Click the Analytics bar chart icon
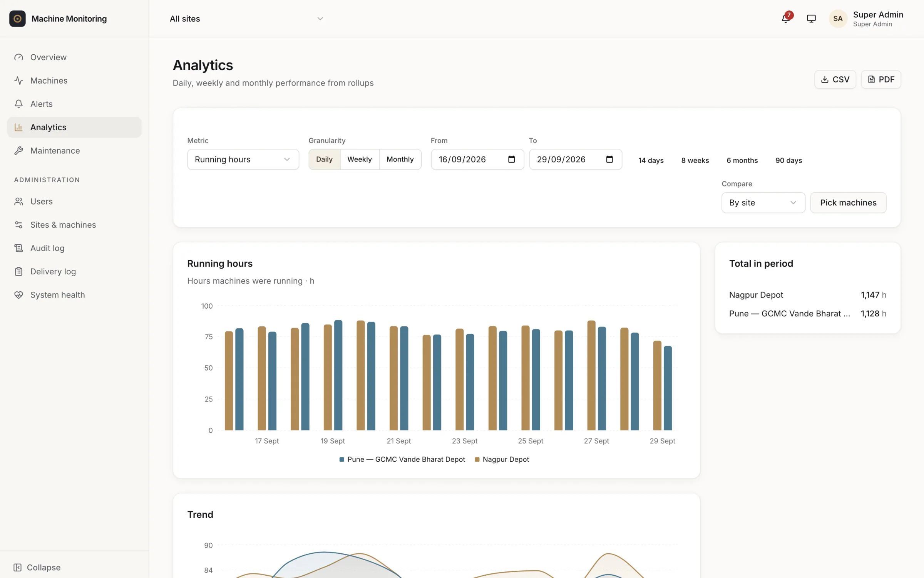Screen dimensions: 924x578 [x=18, y=127]
